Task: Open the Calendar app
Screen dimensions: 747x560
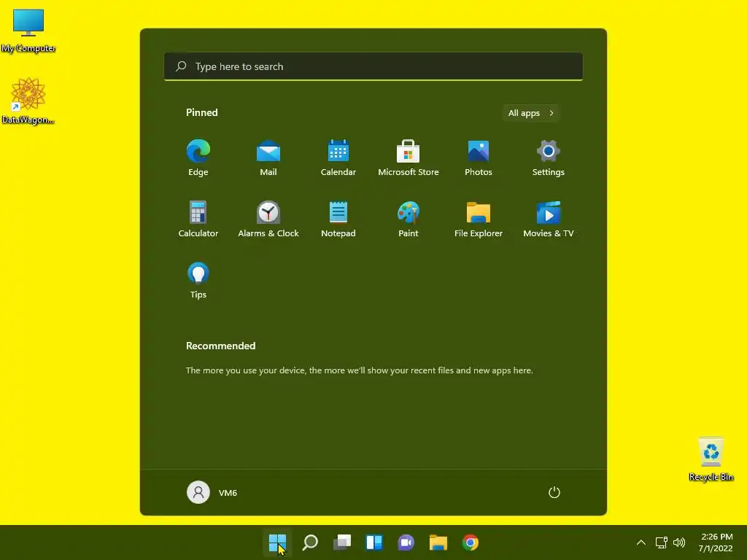Action: tap(338, 158)
